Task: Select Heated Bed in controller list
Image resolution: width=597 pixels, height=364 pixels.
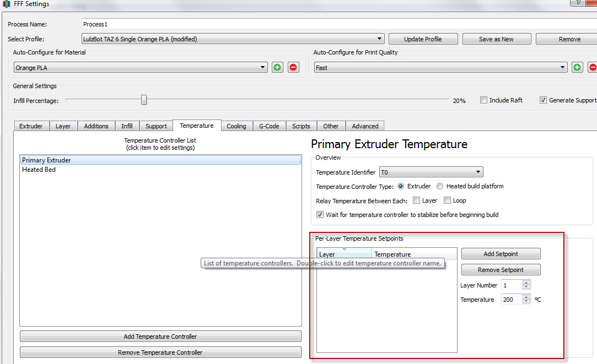Action: point(160,170)
